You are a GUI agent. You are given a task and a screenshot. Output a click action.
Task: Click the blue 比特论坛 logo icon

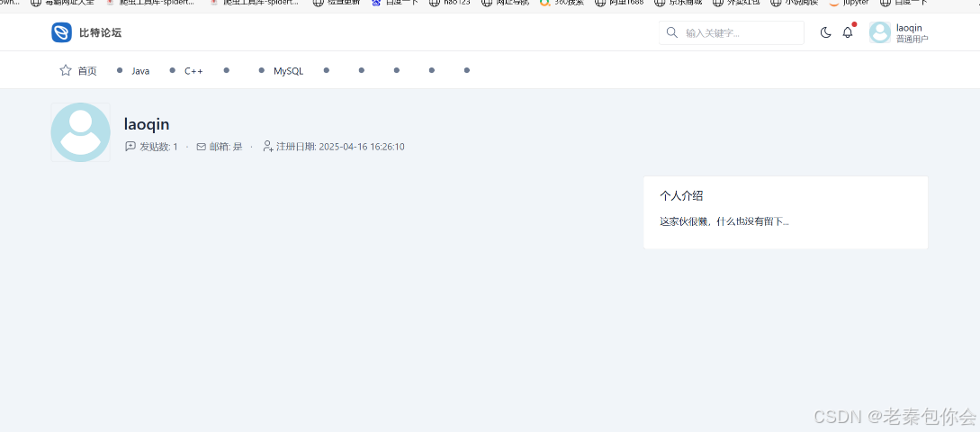tap(62, 32)
